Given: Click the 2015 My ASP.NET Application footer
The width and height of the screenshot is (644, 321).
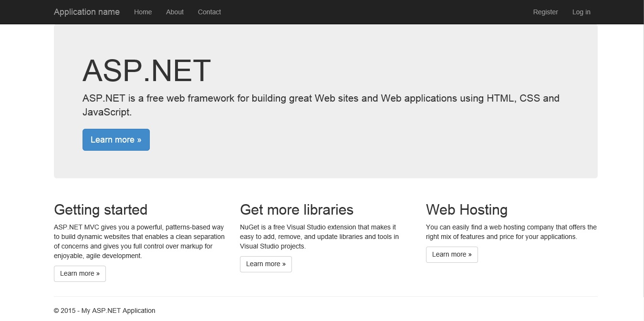Looking at the screenshot, I should [x=104, y=311].
